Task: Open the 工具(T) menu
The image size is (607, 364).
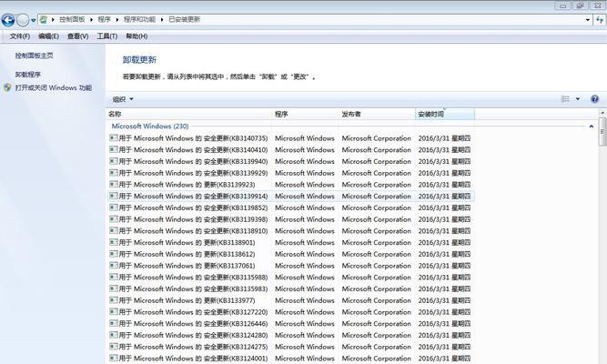Action: [x=107, y=36]
